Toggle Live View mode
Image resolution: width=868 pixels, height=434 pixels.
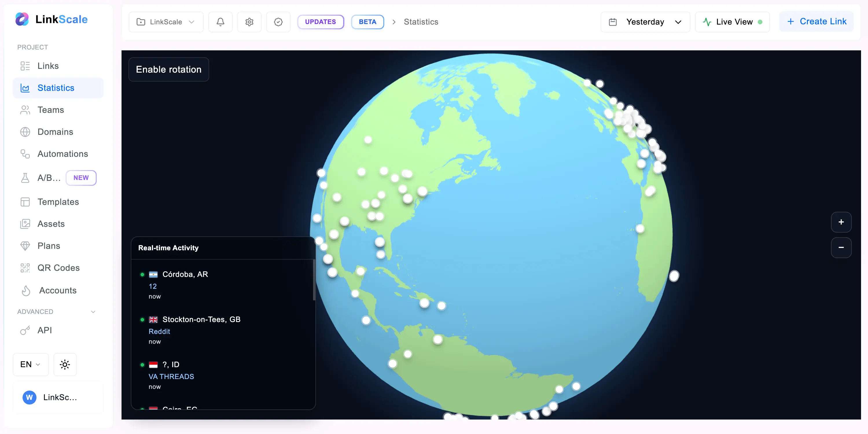[732, 22]
